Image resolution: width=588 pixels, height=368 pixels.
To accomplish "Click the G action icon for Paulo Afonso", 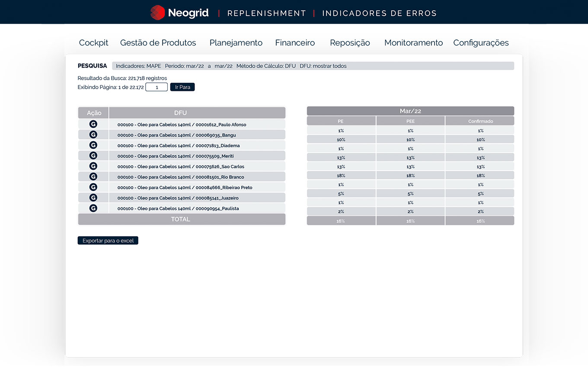I will tap(93, 124).
